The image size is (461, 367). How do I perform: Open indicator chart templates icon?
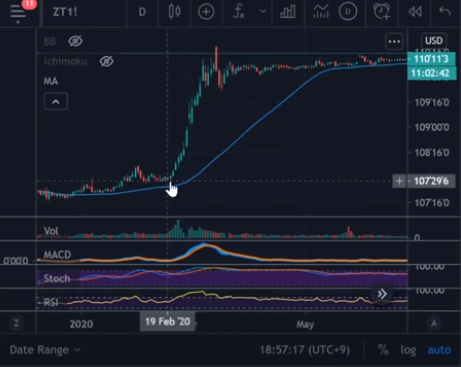pyautogui.click(x=321, y=12)
